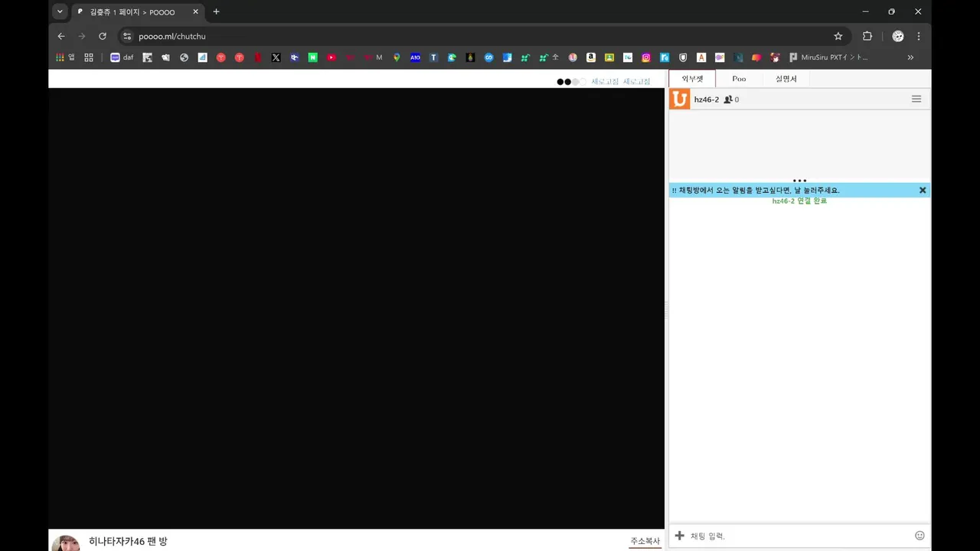Expand chat panel via three-dots handle
The width and height of the screenshot is (980, 551).
(799, 181)
